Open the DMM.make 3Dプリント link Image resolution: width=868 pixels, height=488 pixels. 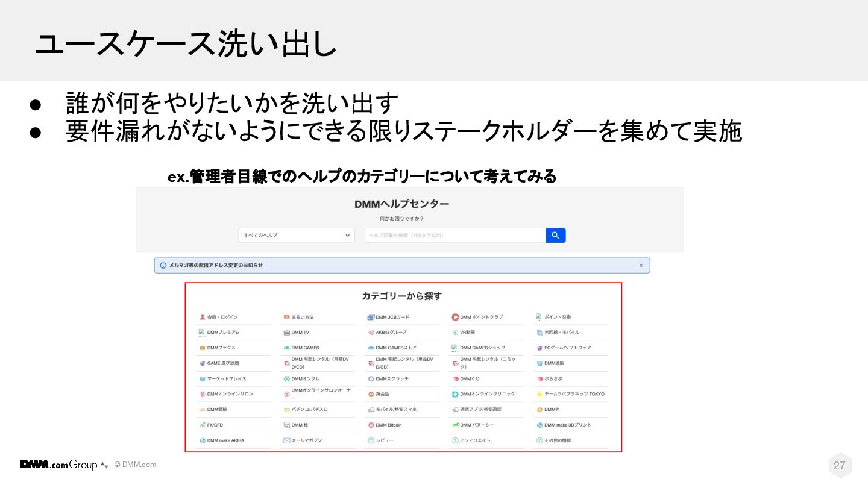click(x=568, y=425)
